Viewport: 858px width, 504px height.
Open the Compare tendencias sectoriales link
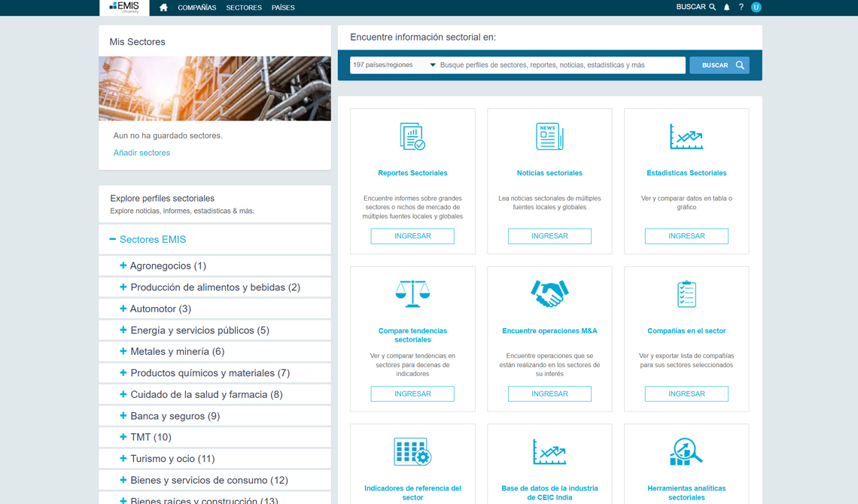point(412,335)
